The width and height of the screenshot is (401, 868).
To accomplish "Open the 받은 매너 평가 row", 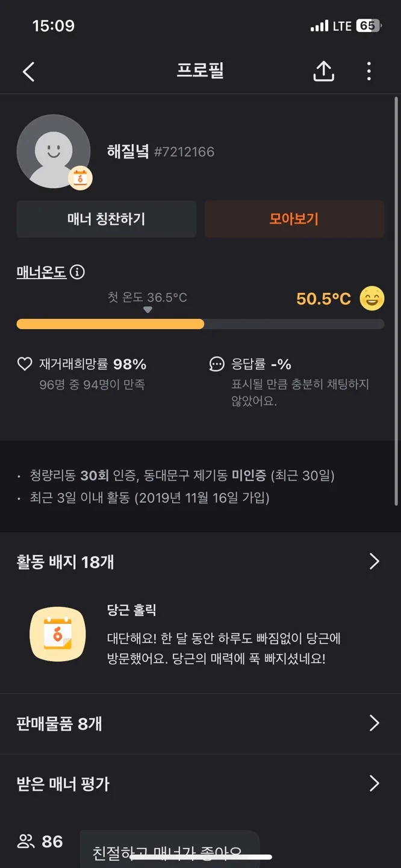I will point(200,784).
